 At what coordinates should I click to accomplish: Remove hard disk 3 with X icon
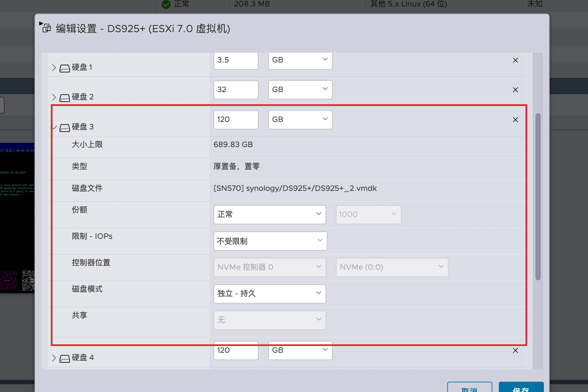tap(515, 120)
